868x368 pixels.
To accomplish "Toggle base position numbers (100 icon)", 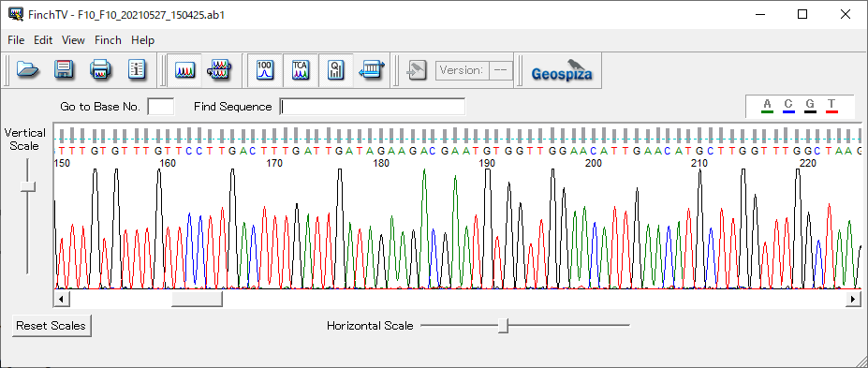I will [x=265, y=70].
